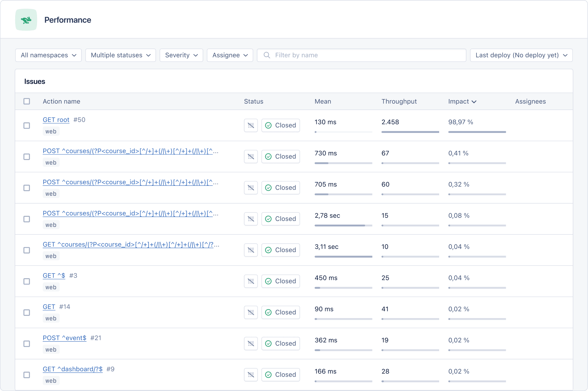This screenshot has width=588, height=391.
Task: Click the Performance page title
Action: 68,20
